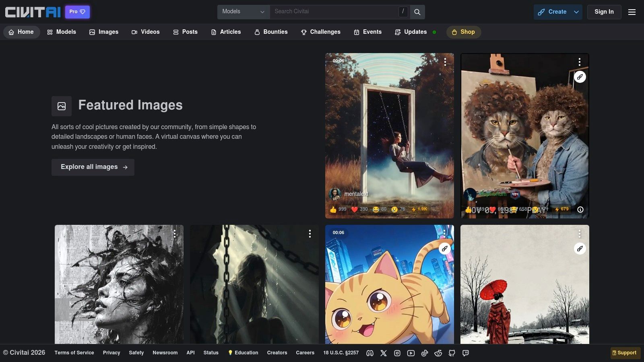Open the Reddit icon in footer

[438, 353]
